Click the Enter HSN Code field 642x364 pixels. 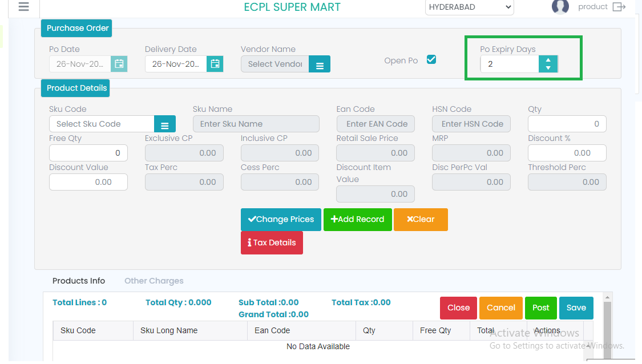pos(471,124)
